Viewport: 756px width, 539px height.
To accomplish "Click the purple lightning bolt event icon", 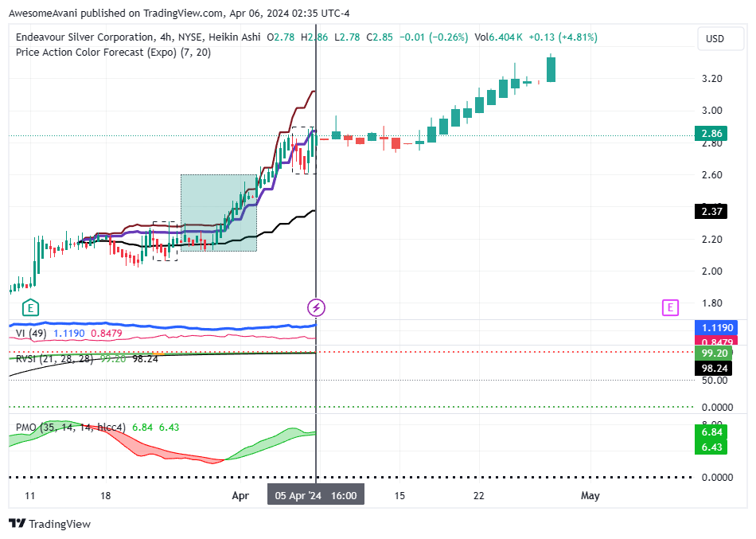I will click(316, 307).
